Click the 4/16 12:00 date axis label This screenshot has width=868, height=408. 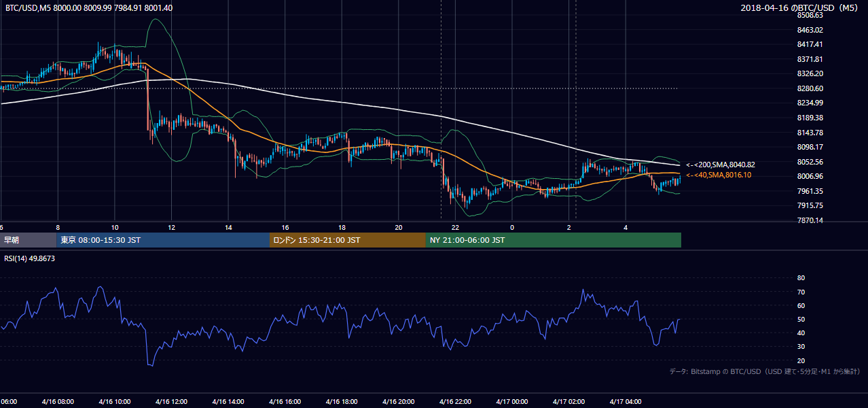(171, 401)
